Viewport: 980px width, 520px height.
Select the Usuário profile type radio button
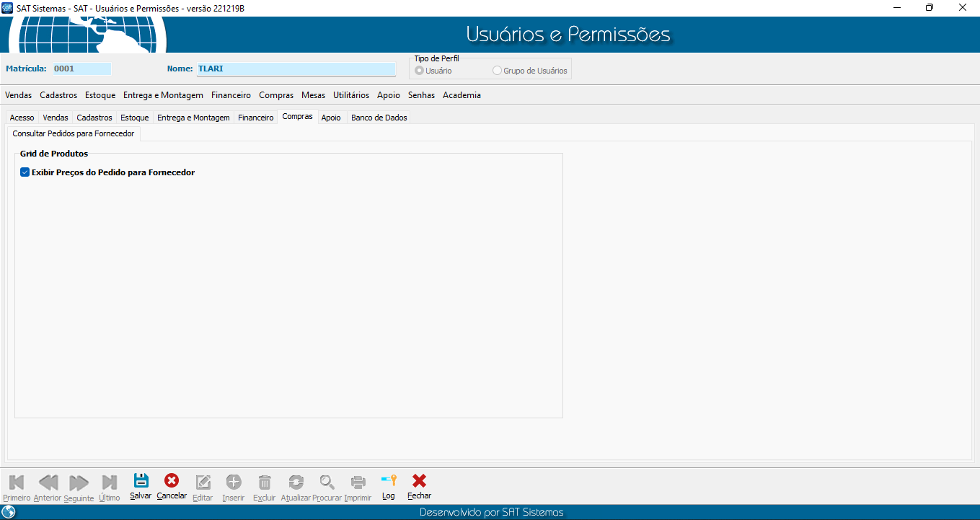[420, 71]
